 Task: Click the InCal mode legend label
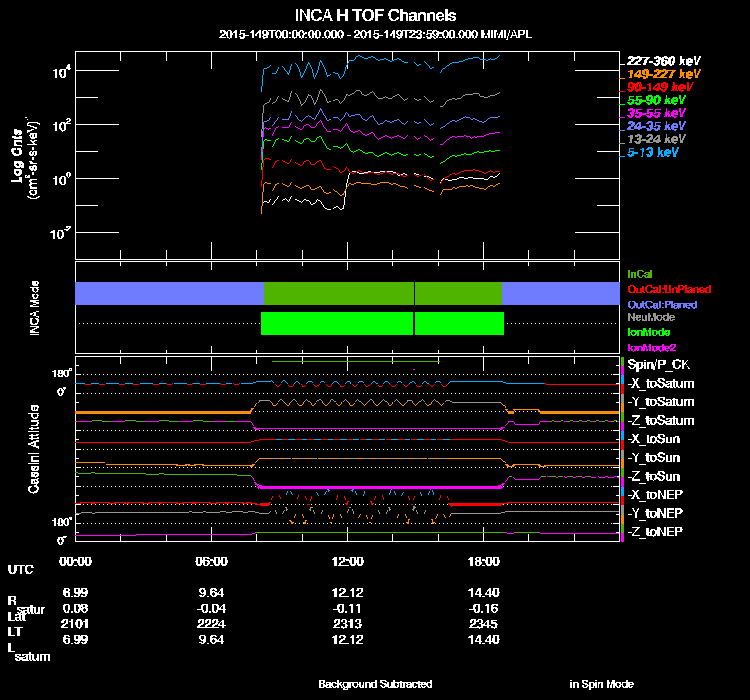pyautogui.click(x=640, y=274)
